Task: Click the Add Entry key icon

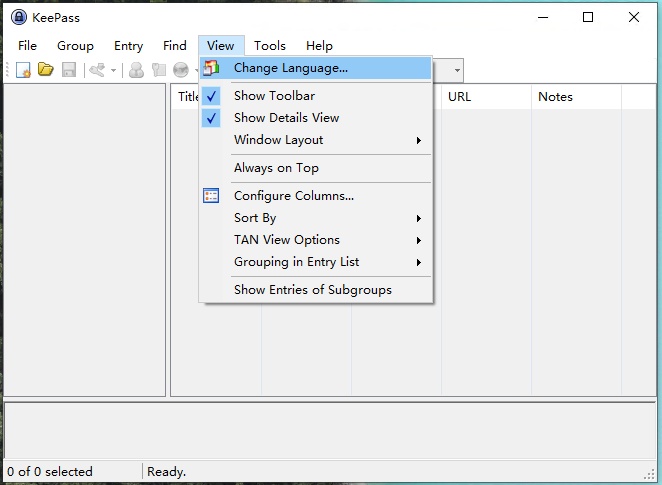Action: tap(97, 70)
